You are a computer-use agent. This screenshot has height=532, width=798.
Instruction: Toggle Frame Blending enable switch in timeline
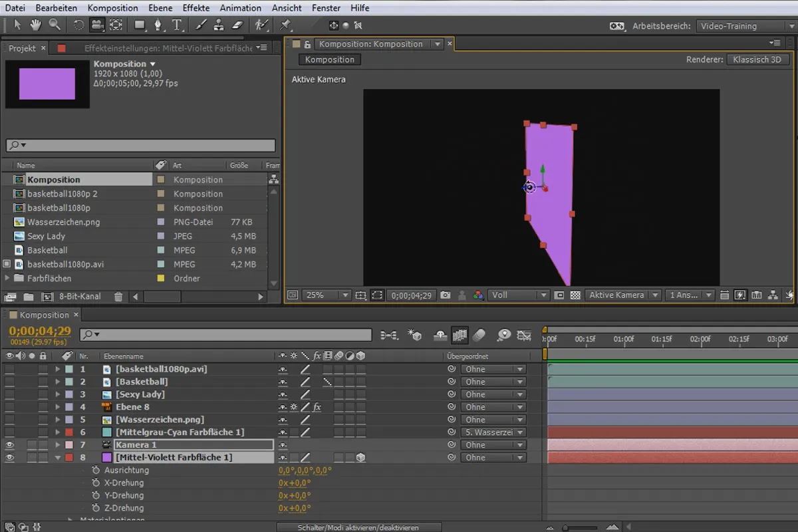tap(460, 335)
